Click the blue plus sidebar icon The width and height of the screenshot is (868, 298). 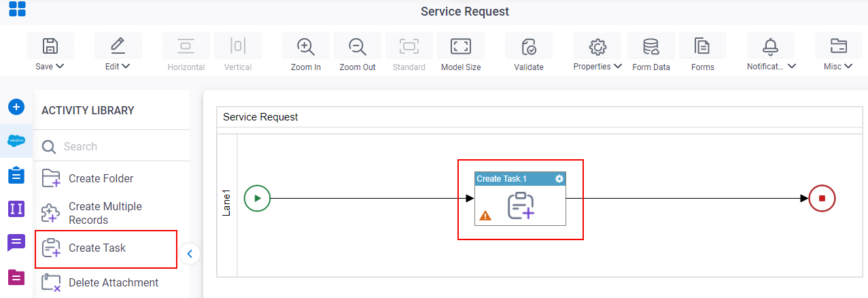point(16,107)
